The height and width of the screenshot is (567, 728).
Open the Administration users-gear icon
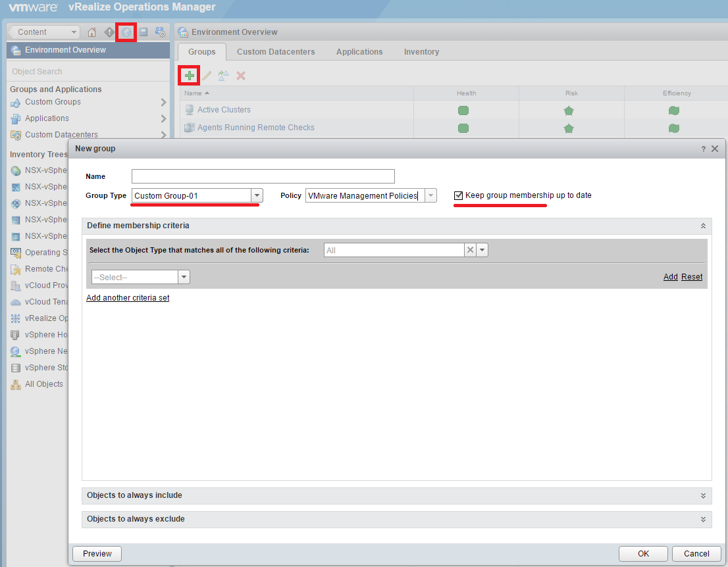pos(160,32)
